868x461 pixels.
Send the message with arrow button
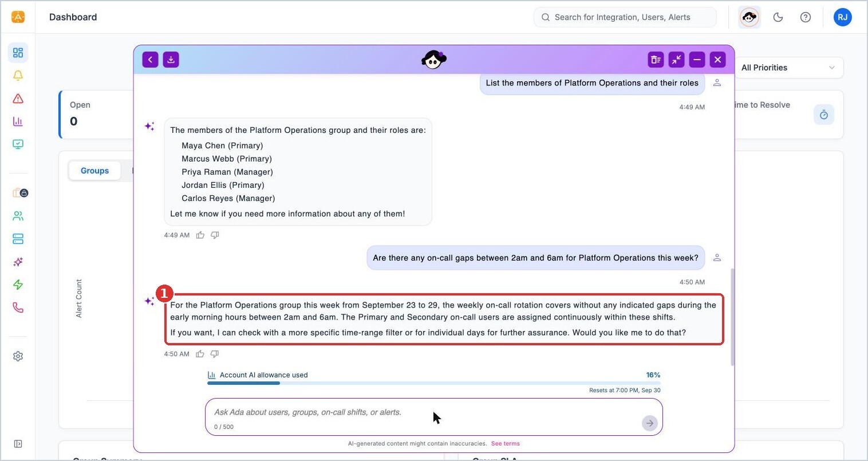[x=649, y=423]
